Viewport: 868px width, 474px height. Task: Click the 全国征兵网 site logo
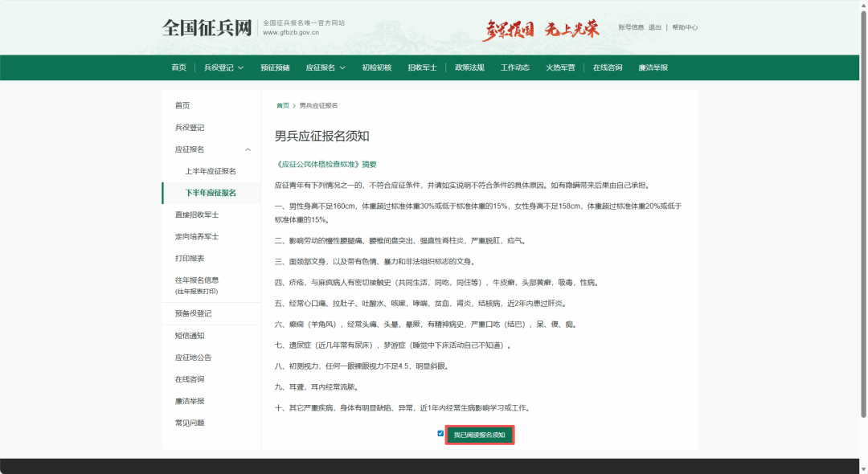click(206, 27)
